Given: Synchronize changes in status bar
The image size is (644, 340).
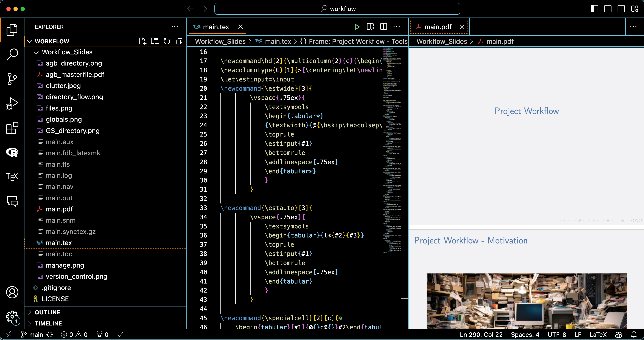Looking at the screenshot, I should click(x=50, y=335).
